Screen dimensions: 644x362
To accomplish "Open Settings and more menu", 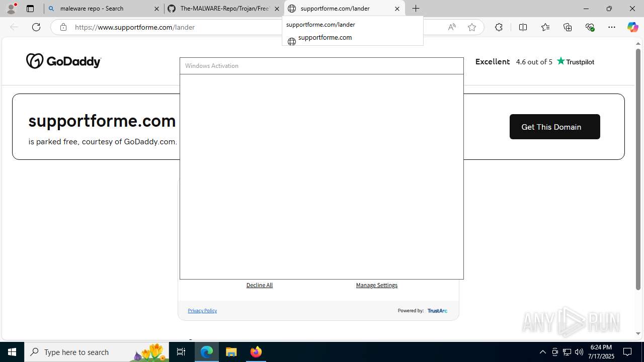I will [612, 27].
